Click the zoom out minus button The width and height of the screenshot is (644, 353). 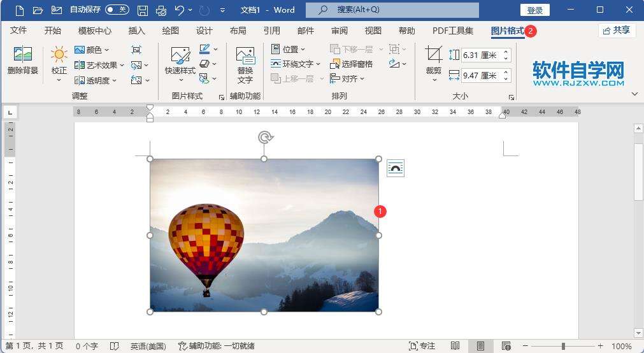pyautogui.click(x=526, y=346)
